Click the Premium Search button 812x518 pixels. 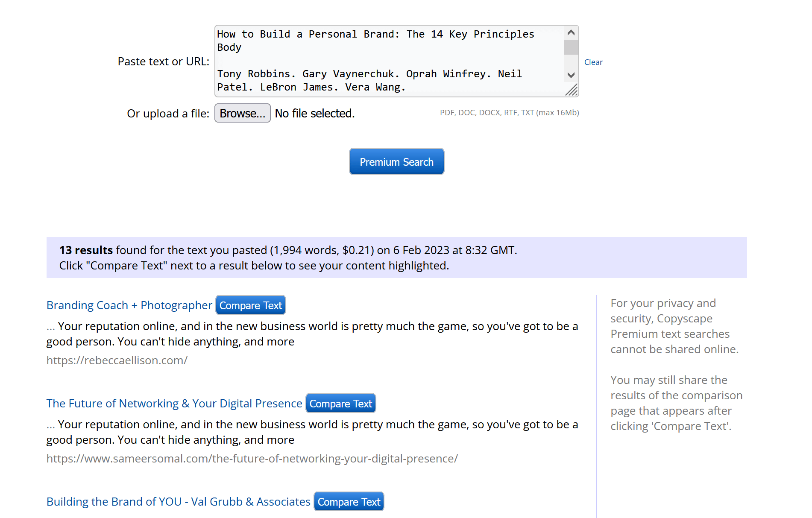[396, 161]
